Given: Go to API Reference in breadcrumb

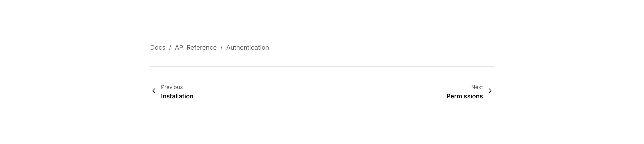Looking at the screenshot, I should pyautogui.click(x=196, y=47).
